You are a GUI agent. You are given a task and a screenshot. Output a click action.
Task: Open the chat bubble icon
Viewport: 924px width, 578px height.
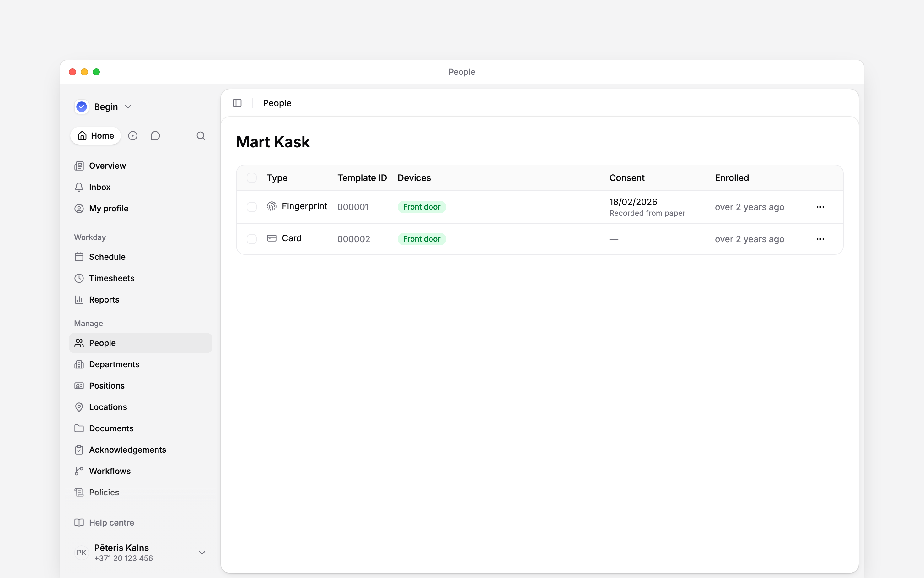155,136
